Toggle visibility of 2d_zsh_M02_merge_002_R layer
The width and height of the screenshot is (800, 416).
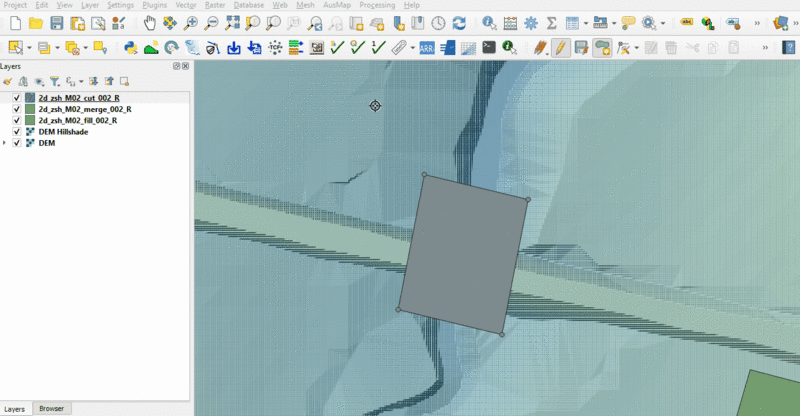[x=17, y=109]
